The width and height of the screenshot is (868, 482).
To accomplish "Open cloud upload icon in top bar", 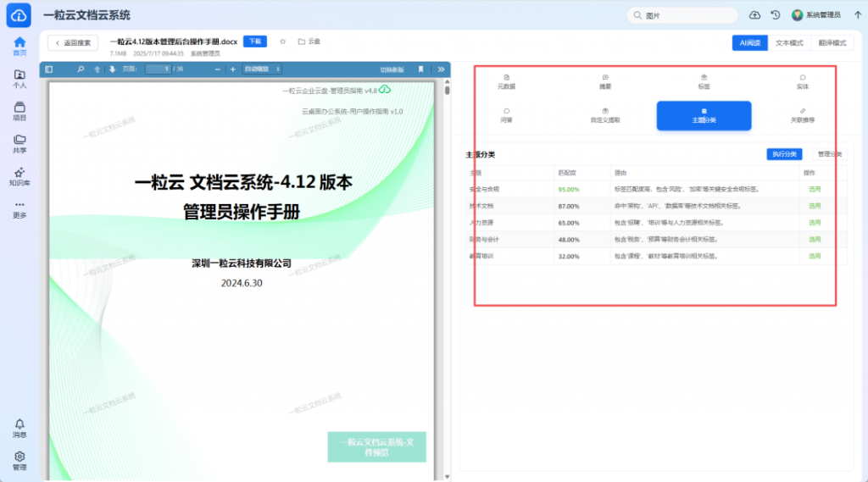I will 755,15.
